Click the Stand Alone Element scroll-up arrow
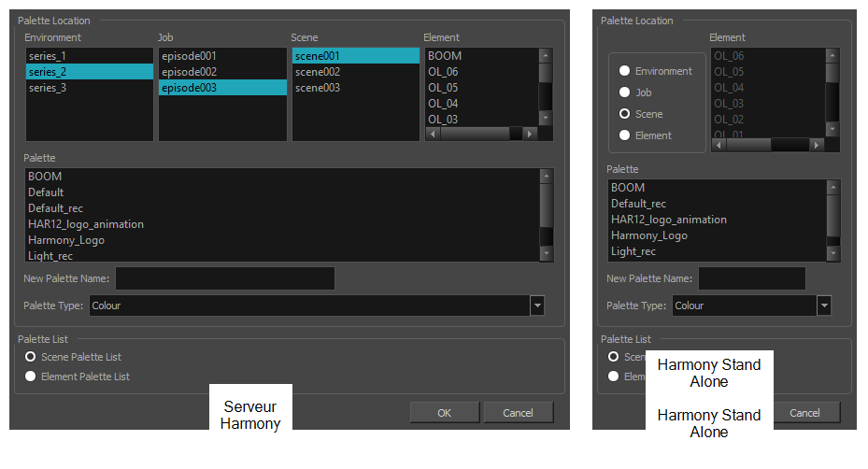 [832, 55]
